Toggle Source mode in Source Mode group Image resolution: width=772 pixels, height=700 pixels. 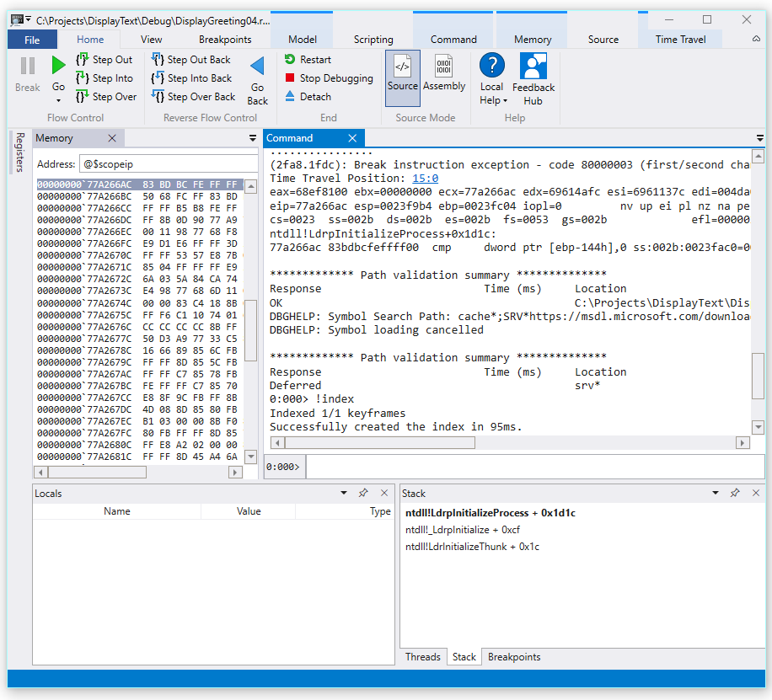point(403,76)
